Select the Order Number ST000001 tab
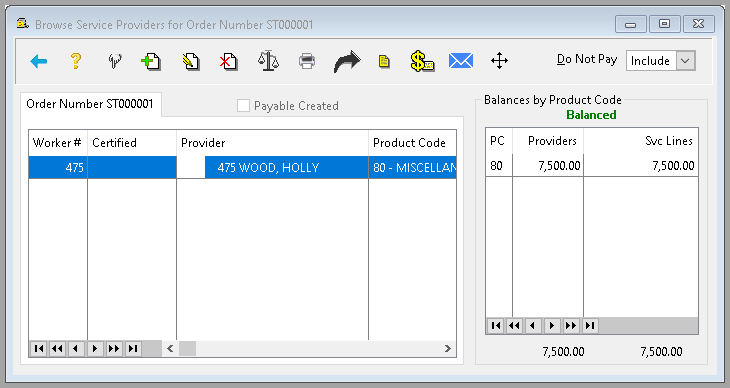Image resolution: width=730 pixels, height=388 pixels. 90,104
